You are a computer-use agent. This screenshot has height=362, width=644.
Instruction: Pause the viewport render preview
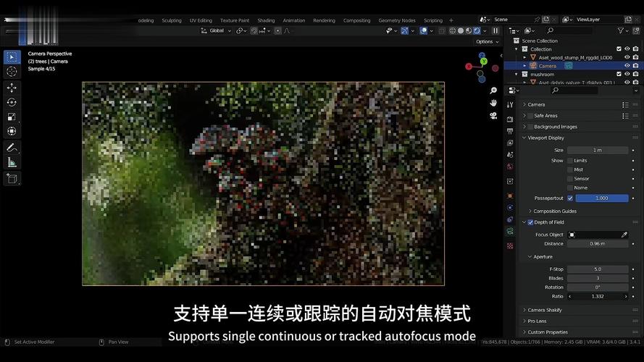click(495, 31)
